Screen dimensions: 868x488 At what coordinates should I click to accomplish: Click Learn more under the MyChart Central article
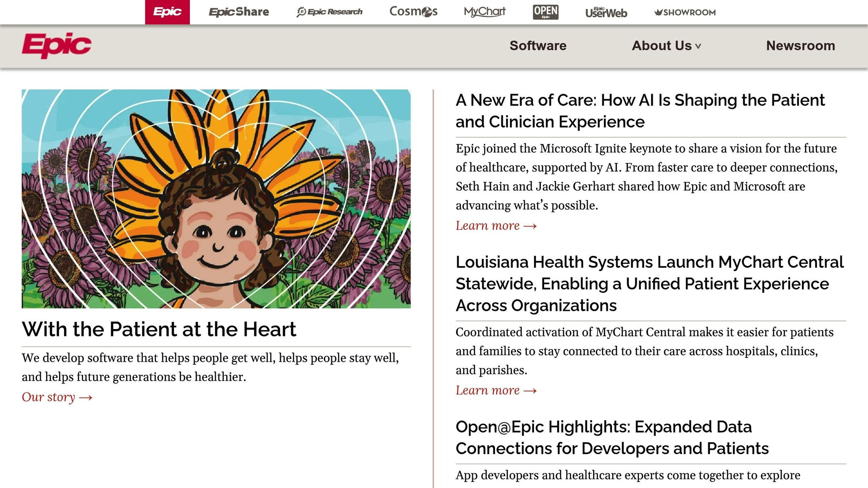click(x=496, y=390)
